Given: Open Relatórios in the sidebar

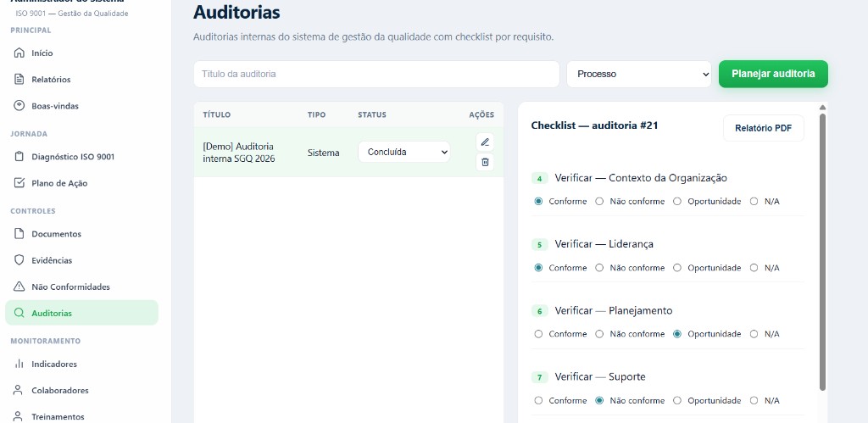Looking at the screenshot, I should (82, 79).
